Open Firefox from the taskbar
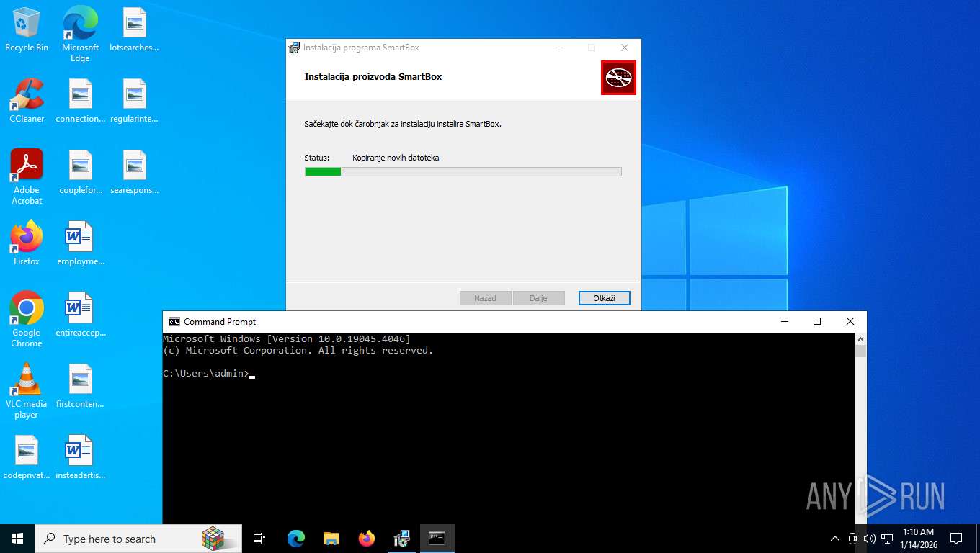Image resolution: width=980 pixels, height=553 pixels. 367,539
